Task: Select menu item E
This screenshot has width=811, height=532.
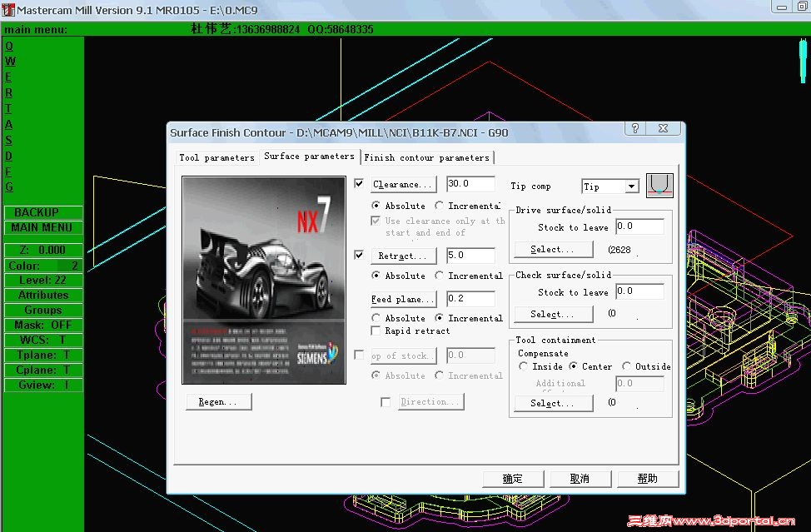Action: [x=8, y=77]
